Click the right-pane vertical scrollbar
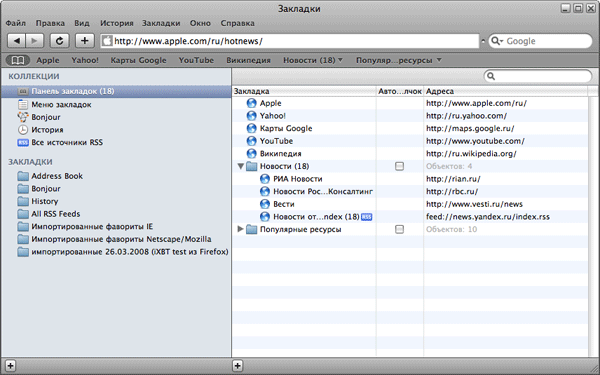The width and height of the screenshot is (600, 375). click(x=593, y=226)
